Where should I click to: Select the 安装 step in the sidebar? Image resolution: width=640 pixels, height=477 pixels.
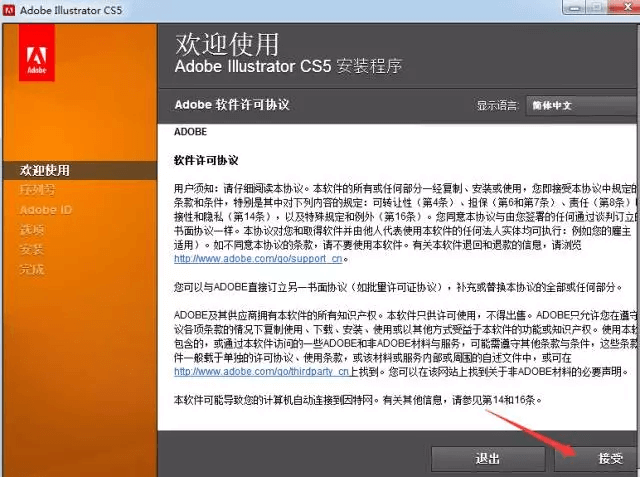pos(32,249)
